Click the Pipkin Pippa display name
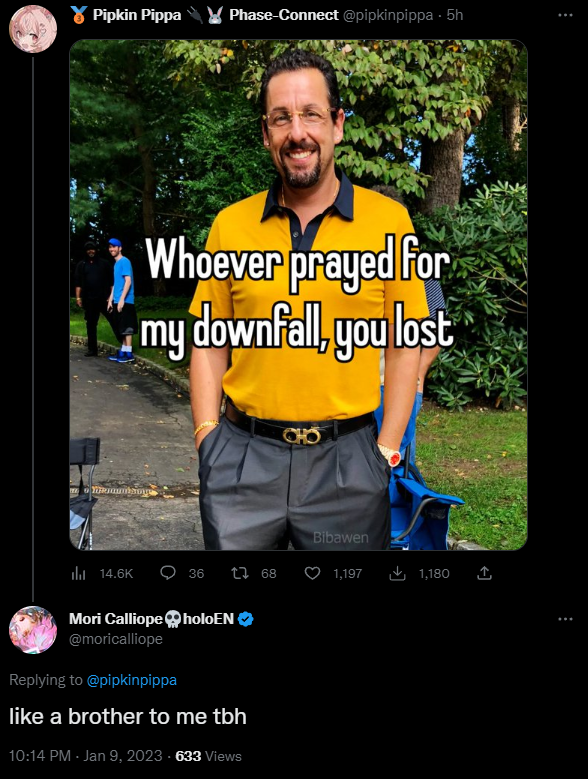The image size is (588, 779). coord(137,15)
